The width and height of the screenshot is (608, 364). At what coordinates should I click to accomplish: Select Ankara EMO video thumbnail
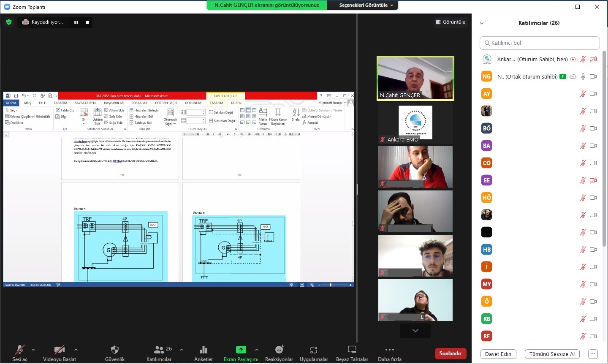pos(415,123)
